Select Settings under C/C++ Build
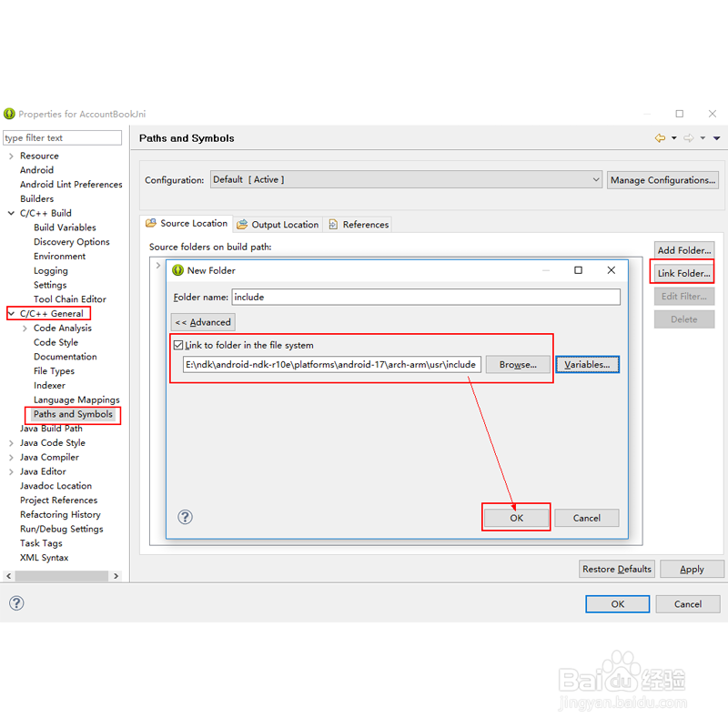The width and height of the screenshot is (728, 728). coord(50,285)
